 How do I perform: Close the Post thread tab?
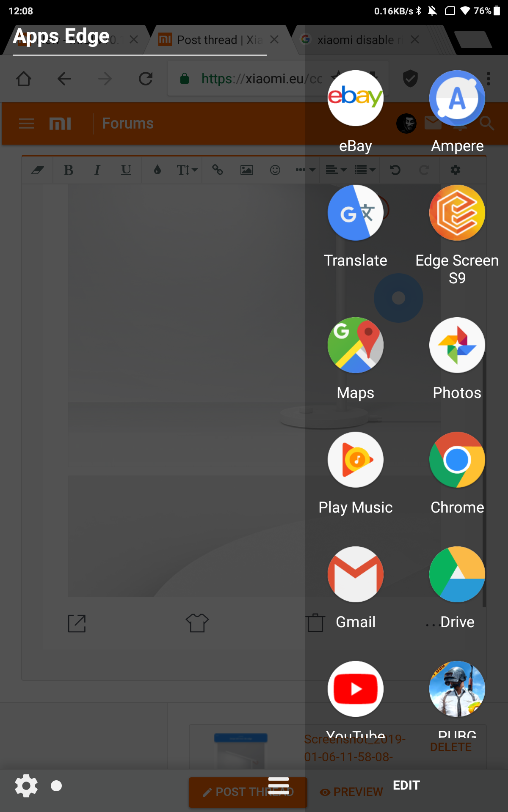click(274, 39)
